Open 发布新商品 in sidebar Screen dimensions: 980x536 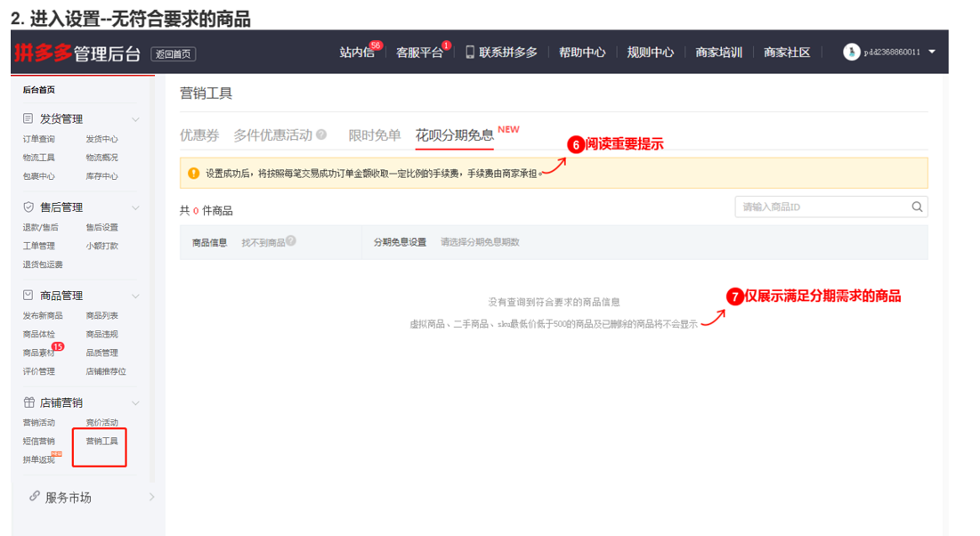[43, 315]
